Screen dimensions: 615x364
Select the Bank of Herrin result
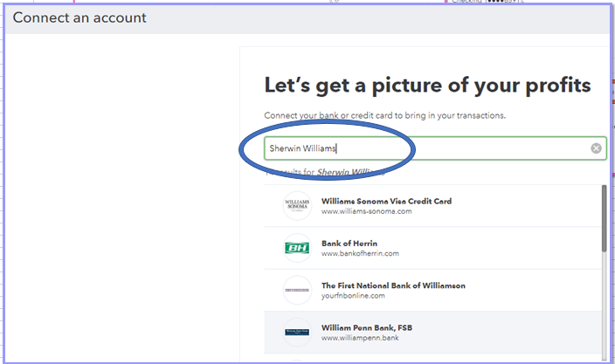click(x=433, y=248)
